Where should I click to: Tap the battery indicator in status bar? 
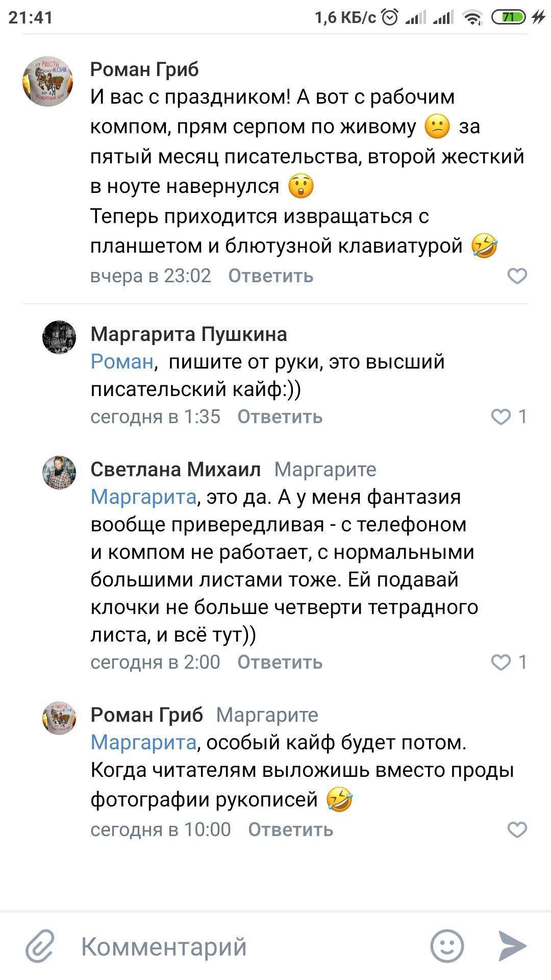click(x=508, y=18)
